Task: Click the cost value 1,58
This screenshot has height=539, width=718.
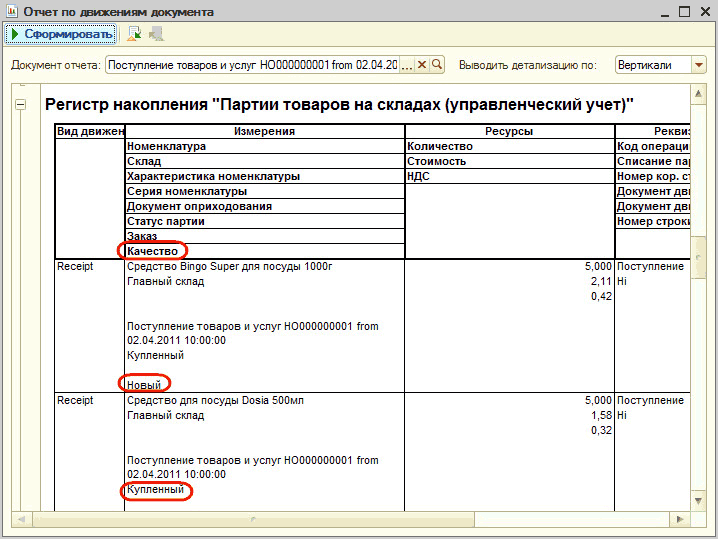Action: click(x=601, y=416)
